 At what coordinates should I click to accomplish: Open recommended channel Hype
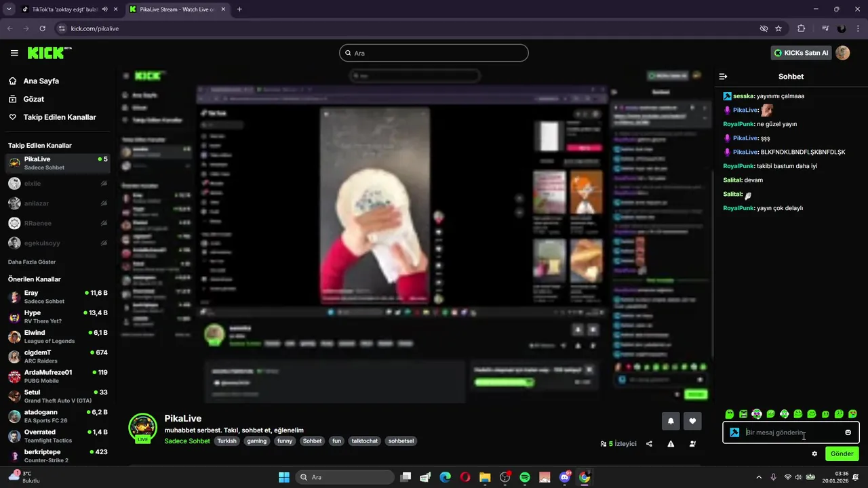click(58, 317)
